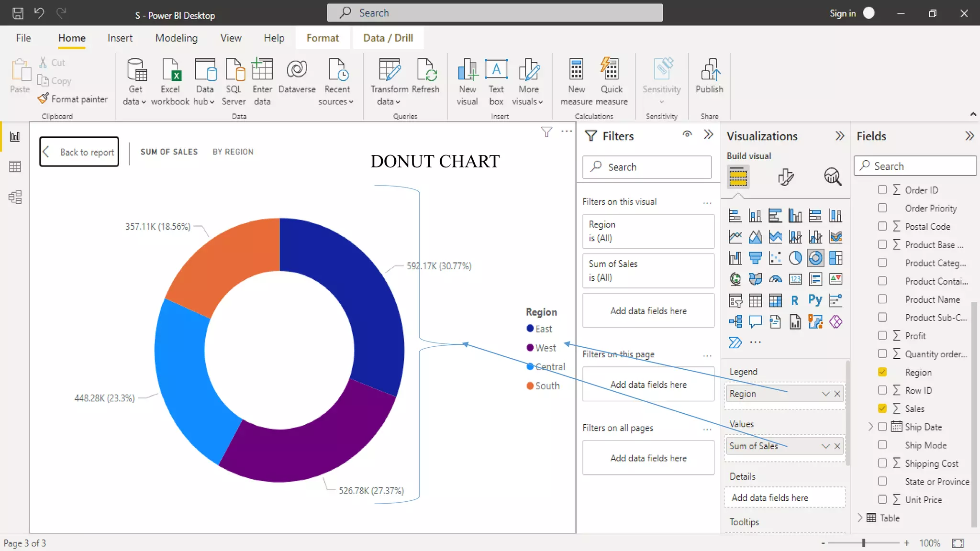
Task: Select the Treemap visualization
Action: (835, 258)
